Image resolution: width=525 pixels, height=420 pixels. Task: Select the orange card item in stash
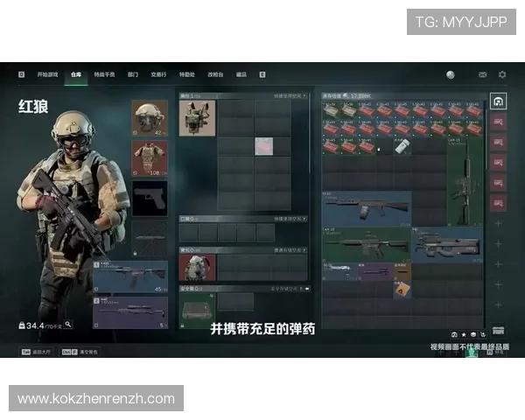402,290
